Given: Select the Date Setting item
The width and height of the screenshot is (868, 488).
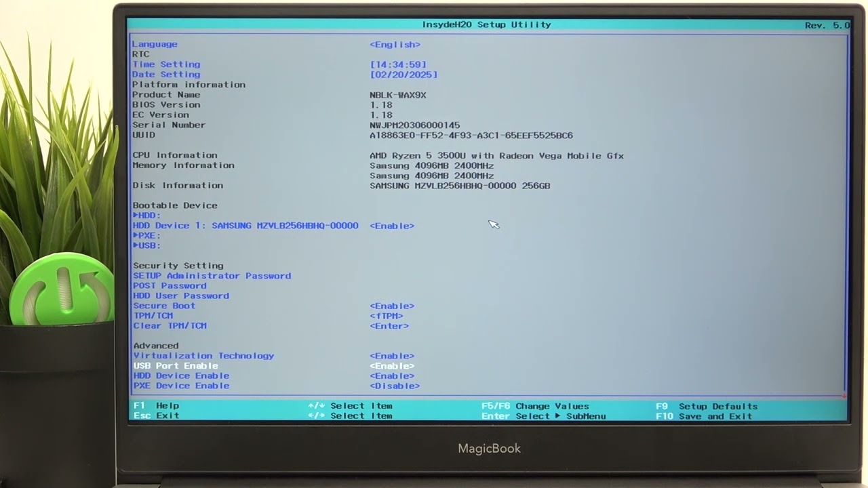Looking at the screenshot, I should coord(166,75).
